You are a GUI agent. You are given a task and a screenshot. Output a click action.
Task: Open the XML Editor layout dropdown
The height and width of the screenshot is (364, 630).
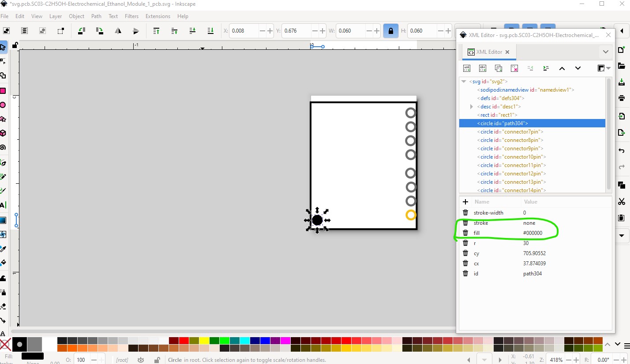[603, 68]
